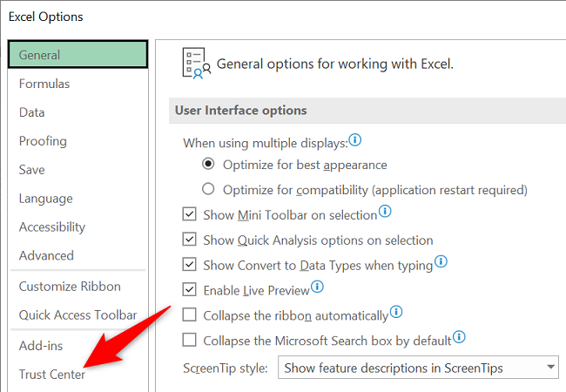Open Quick Access Toolbar settings
The width and height of the screenshot is (566, 392).
pyautogui.click(x=77, y=314)
